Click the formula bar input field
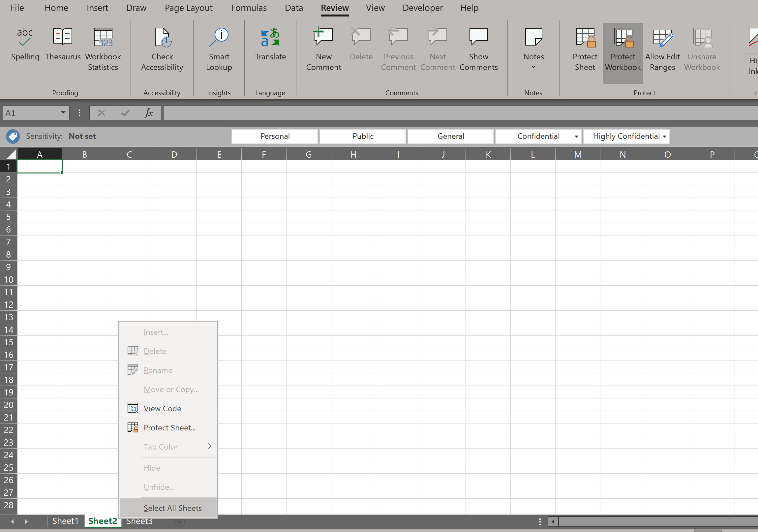The height and width of the screenshot is (532, 758). click(459, 113)
